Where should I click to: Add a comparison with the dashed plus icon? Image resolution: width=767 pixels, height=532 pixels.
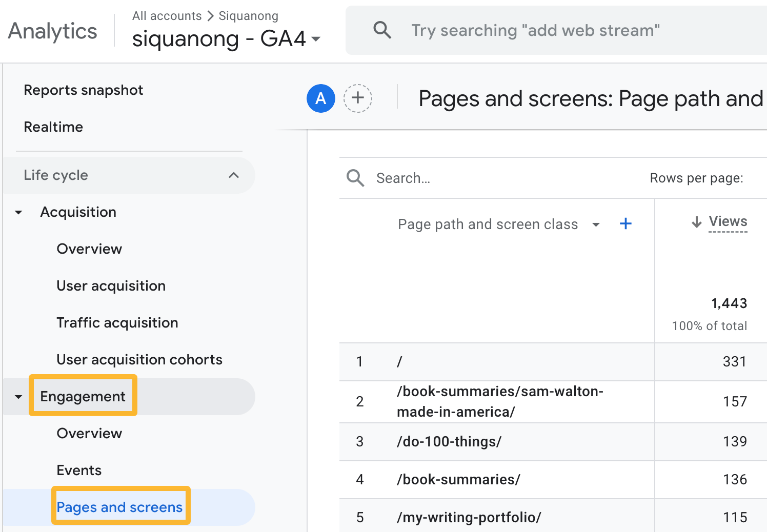coord(357,98)
